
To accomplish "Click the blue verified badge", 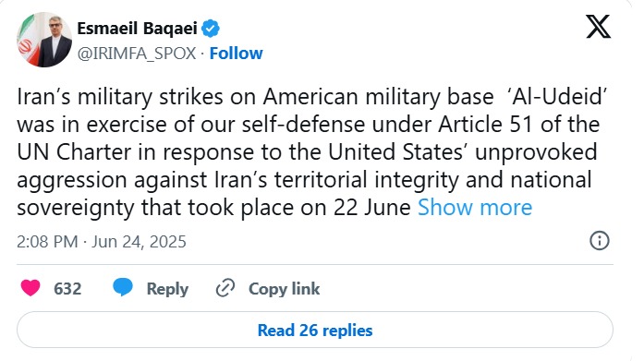I will point(211,29).
